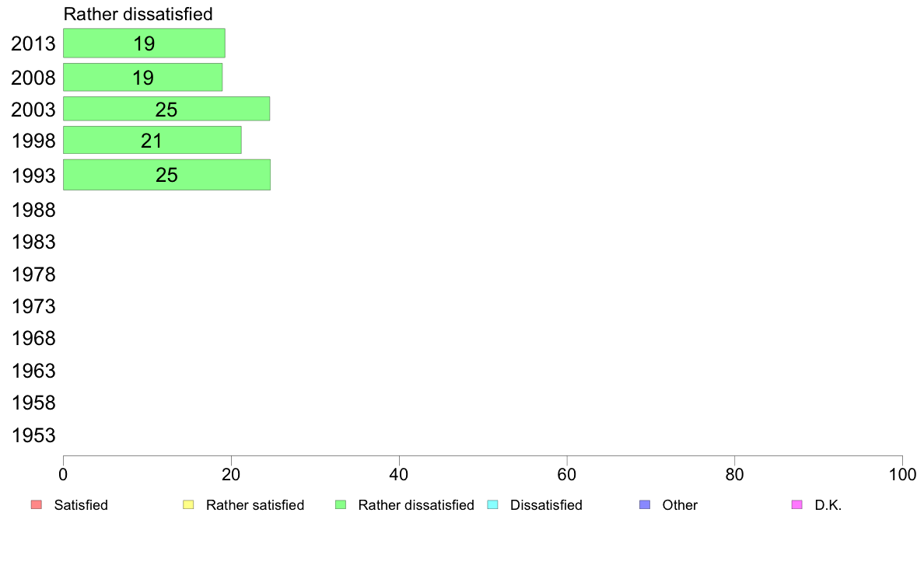Image resolution: width=924 pixels, height=572 pixels.
Task: Click the 100 axis tick label
Action: (902, 475)
